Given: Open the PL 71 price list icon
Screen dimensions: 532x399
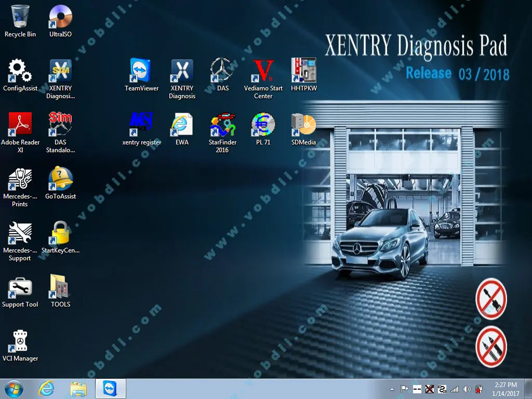Looking at the screenshot, I should click(263, 125).
